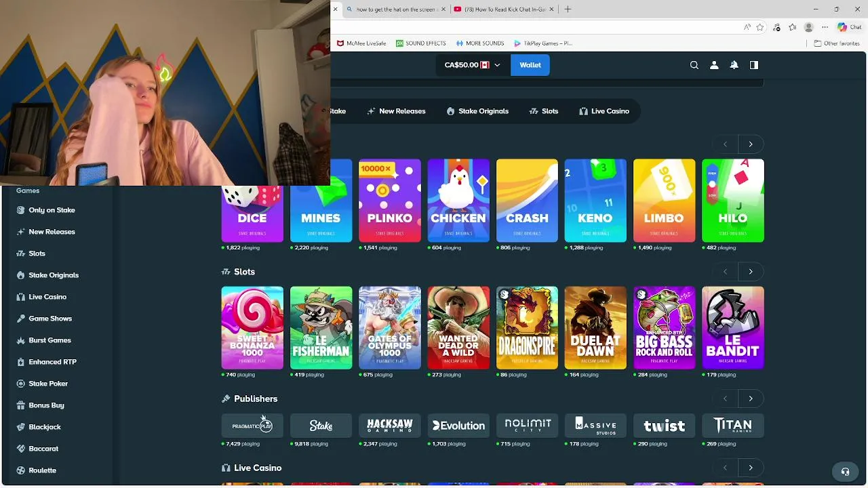868x488 pixels.
Task: Open Wanted Dead or a Wild slot
Action: pos(458,328)
